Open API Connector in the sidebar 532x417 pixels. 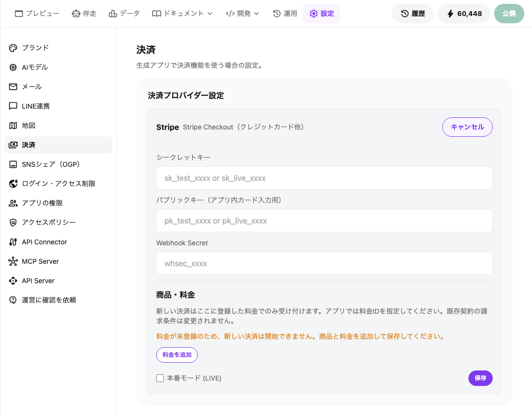[x=58, y=242]
